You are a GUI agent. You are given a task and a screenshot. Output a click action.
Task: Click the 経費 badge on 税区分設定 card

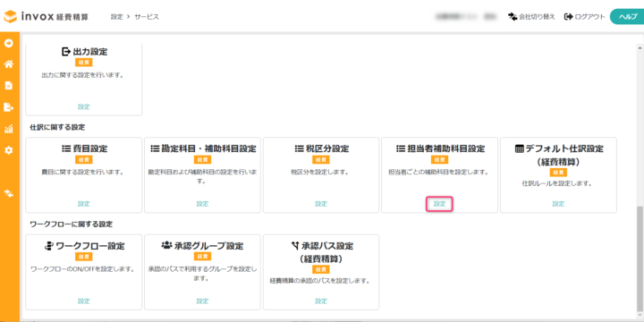[321, 160]
